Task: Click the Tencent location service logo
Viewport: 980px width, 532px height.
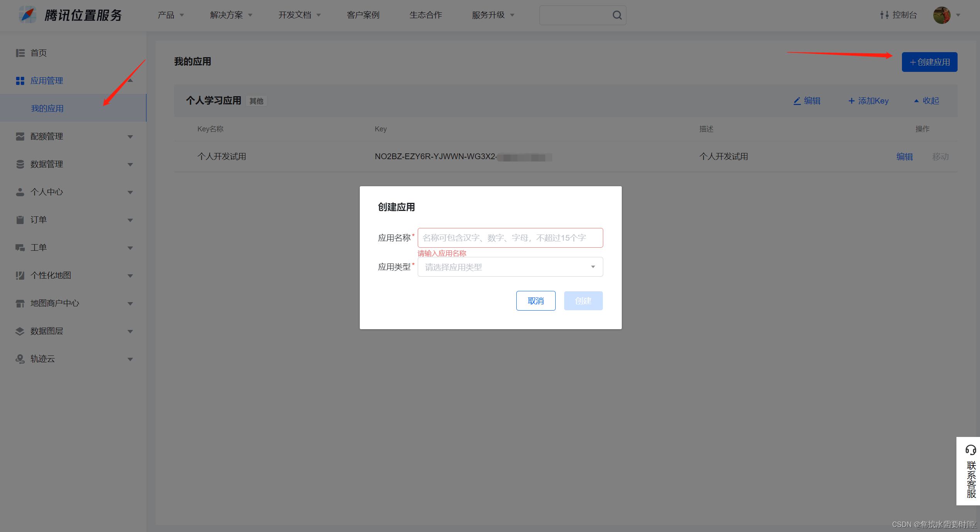Action: coord(28,15)
